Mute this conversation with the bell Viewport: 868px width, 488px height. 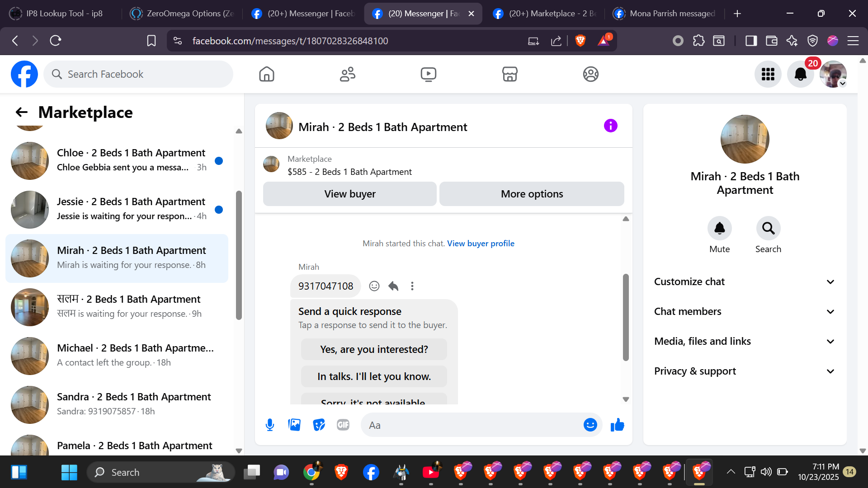click(719, 229)
